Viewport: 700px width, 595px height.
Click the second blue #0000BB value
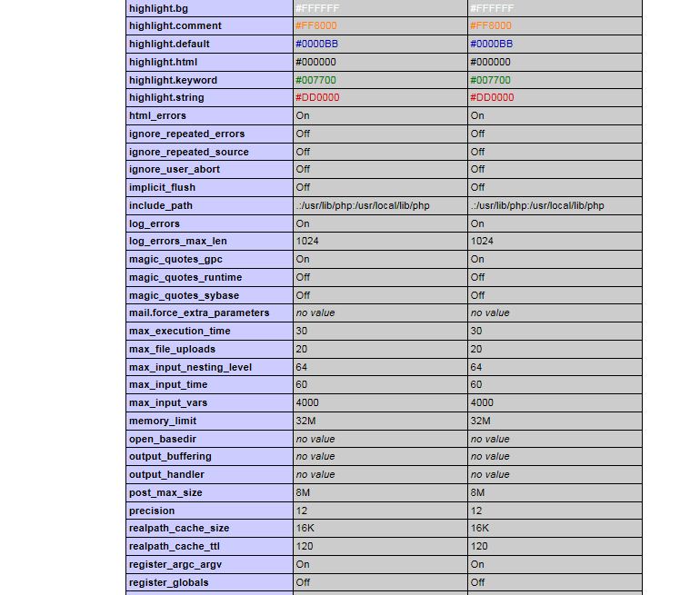tap(492, 45)
